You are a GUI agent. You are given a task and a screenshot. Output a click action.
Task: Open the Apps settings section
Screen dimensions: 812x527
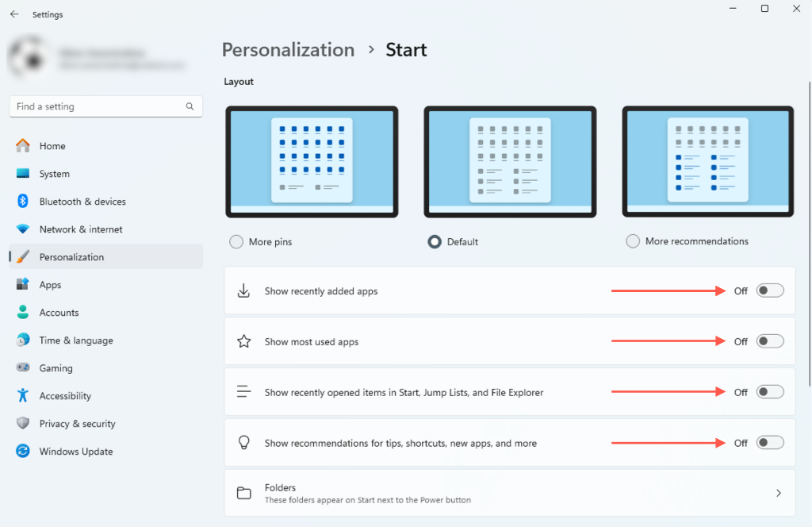point(50,285)
